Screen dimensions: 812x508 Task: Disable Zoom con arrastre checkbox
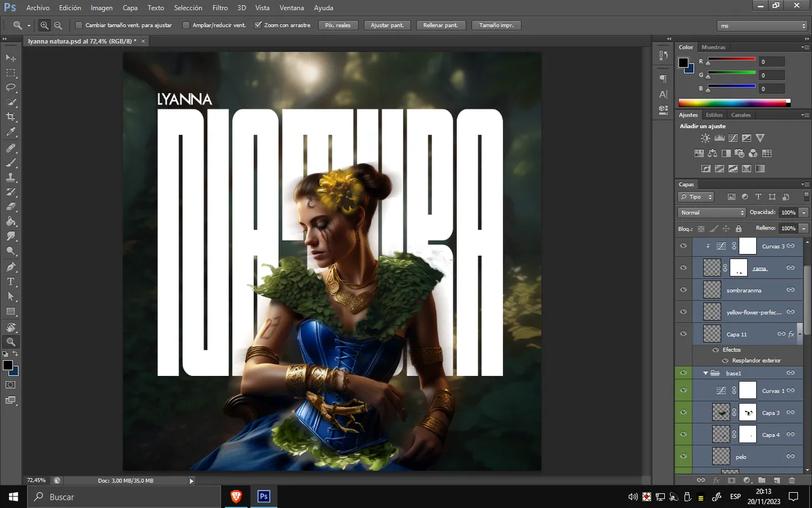point(258,25)
